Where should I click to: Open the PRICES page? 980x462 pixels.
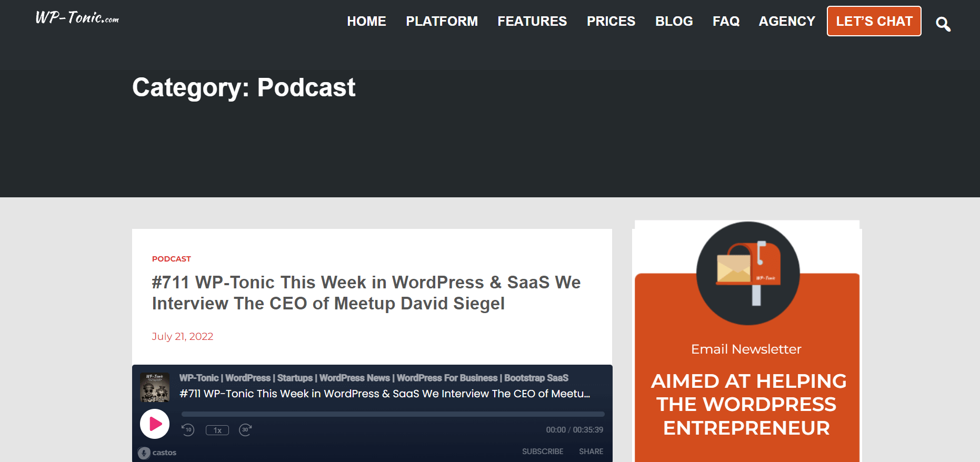611,21
